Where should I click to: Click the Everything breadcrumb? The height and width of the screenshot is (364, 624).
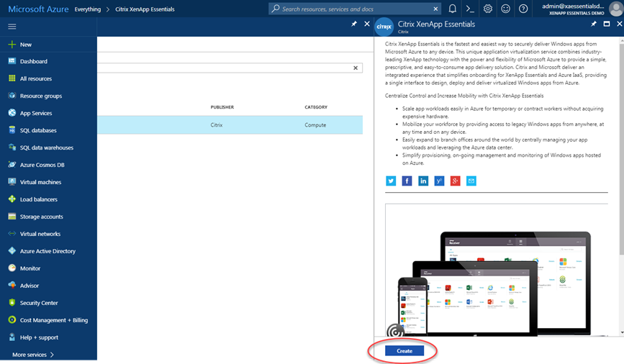[x=87, y=9]
